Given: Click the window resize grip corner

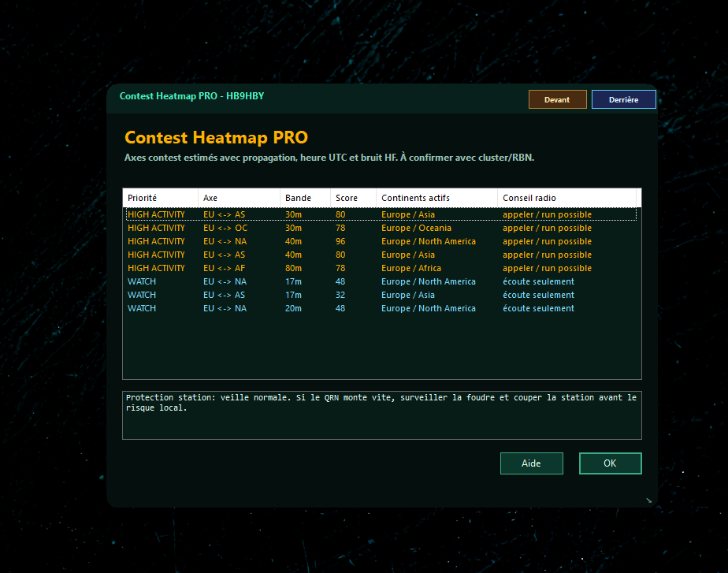Looking at the screenshot, I should point(649,500).
